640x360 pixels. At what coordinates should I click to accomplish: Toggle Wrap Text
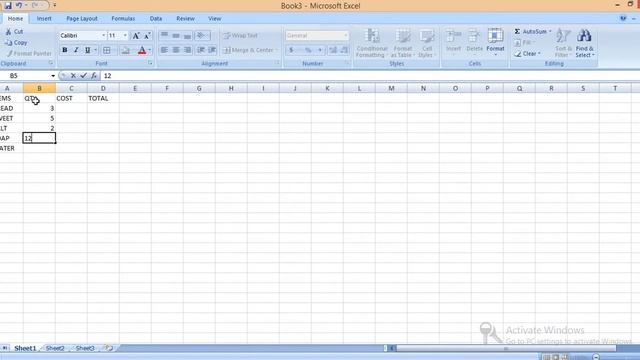240,36
